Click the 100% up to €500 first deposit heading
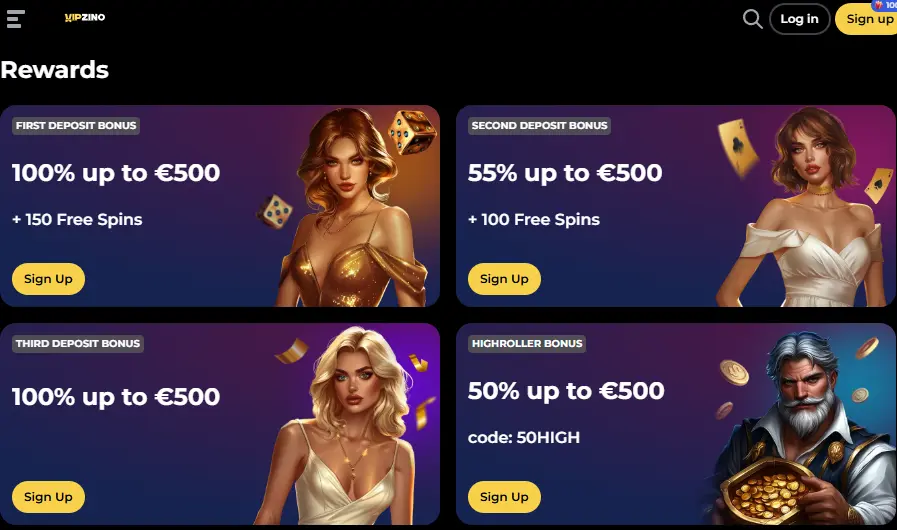Image resolution: width=897 pixels, height=530 pixels. (x=116, y=173)
